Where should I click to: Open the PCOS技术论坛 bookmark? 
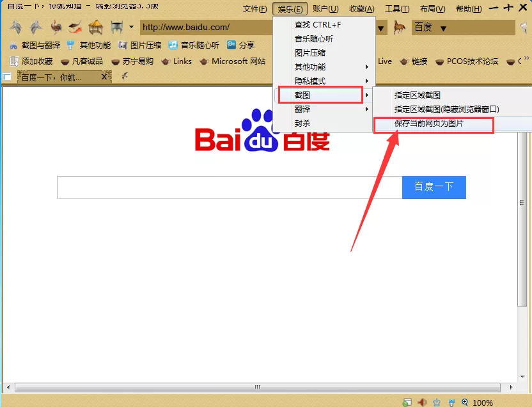(467, 61)
